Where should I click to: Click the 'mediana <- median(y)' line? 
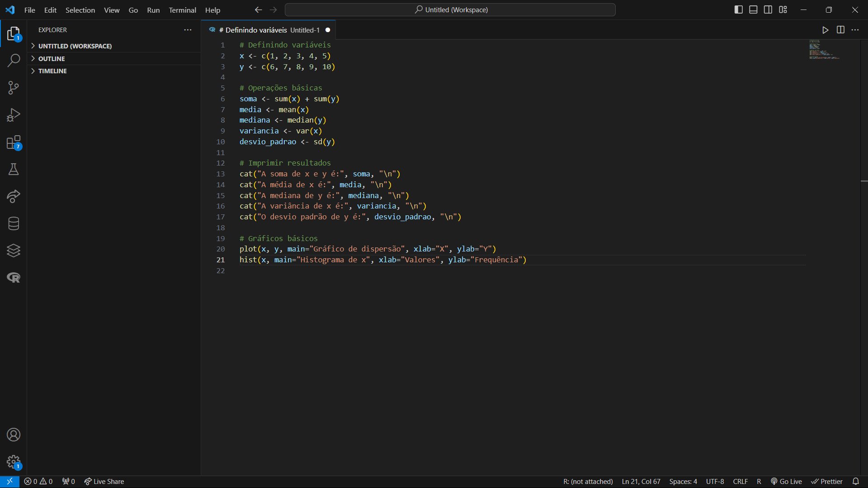tap(283, 120)
